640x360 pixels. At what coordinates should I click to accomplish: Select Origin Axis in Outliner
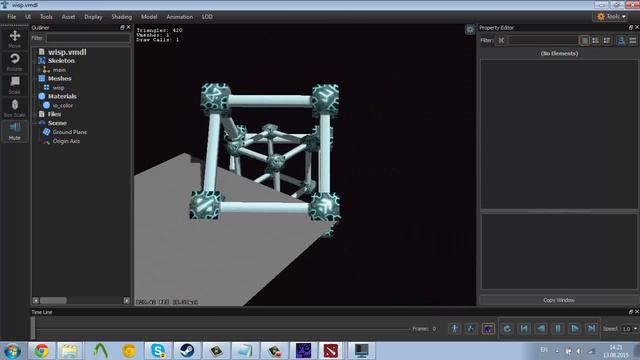pyautogui.click(x=66, y=141)
